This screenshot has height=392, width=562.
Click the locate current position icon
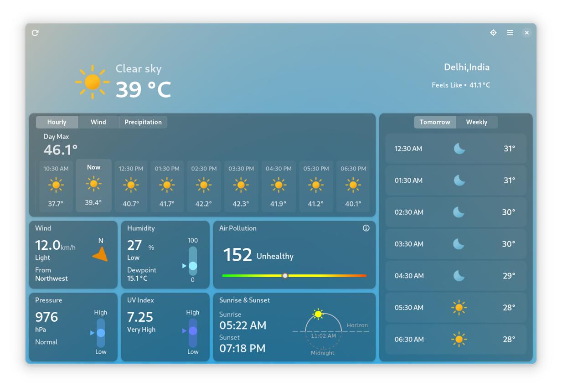coord(493,33)
